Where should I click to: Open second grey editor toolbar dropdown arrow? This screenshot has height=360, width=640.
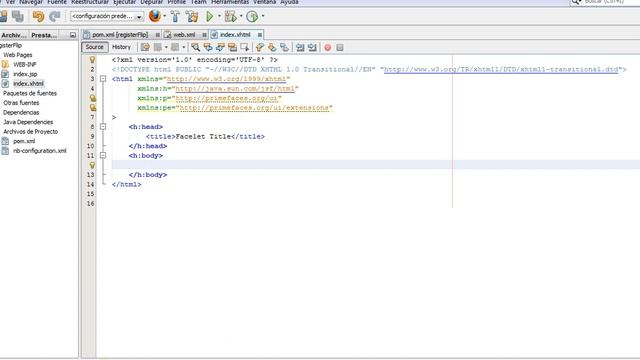click(183, 47)
